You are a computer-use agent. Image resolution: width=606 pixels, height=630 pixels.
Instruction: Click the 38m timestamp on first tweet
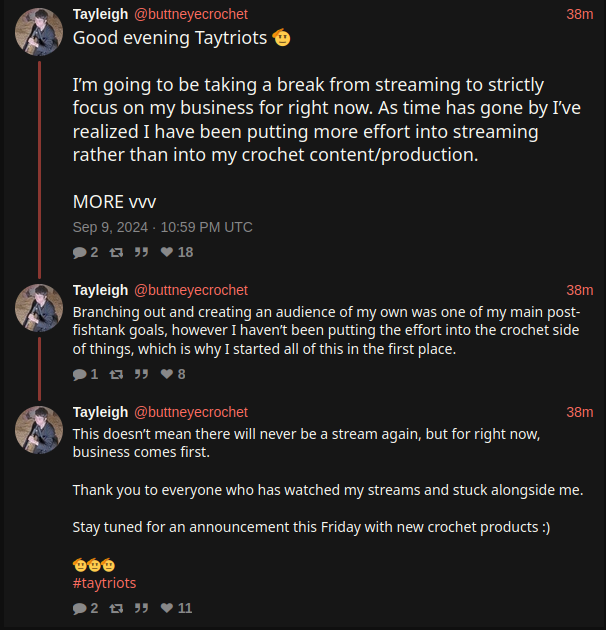[x=579, y=14]
